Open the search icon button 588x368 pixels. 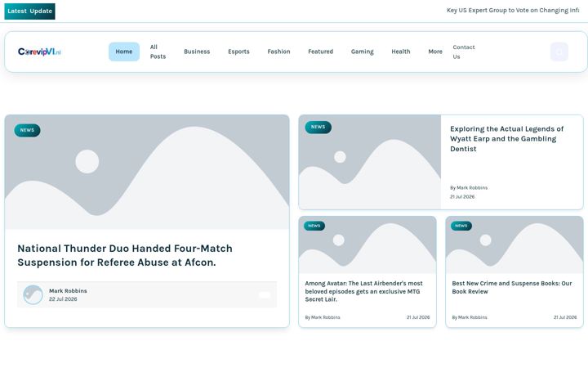[x=559, y=52]
